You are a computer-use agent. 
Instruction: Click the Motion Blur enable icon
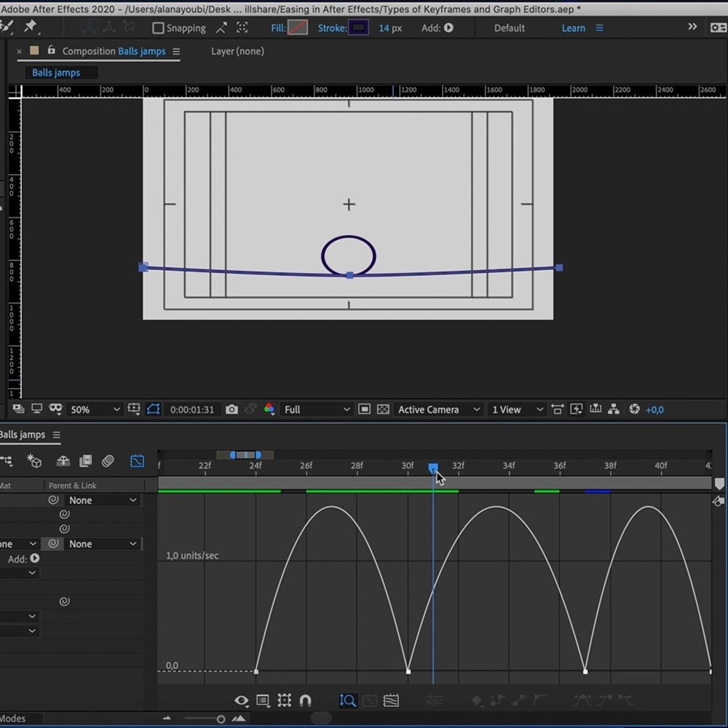click(108, 461)
